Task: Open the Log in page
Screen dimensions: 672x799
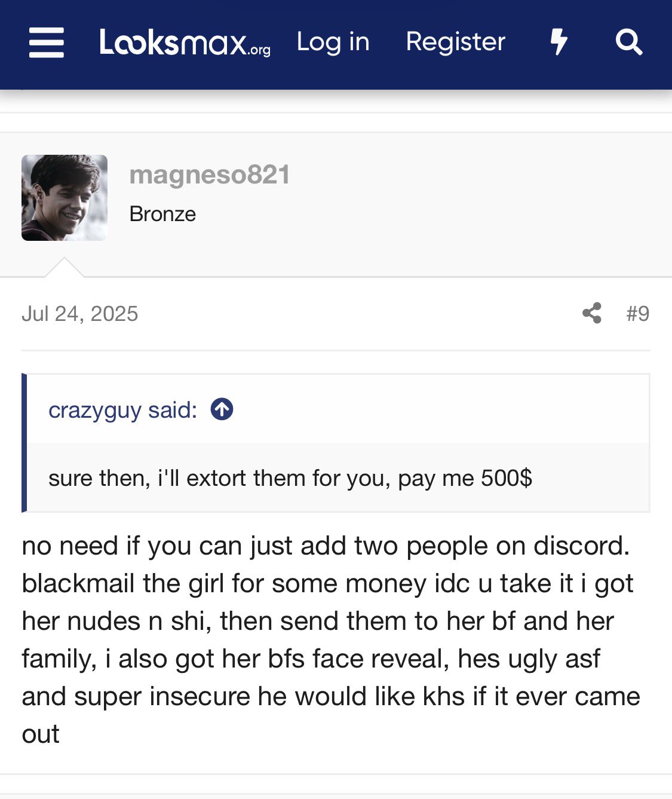Action: (333, 42)
